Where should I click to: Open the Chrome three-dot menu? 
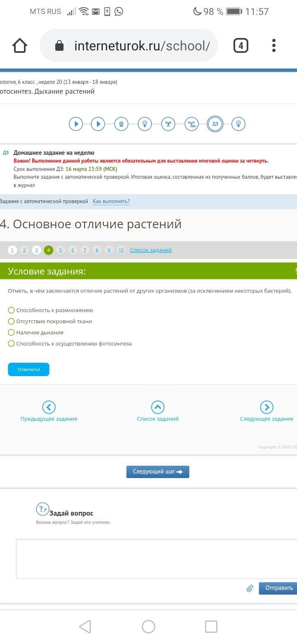pos(274,45)
